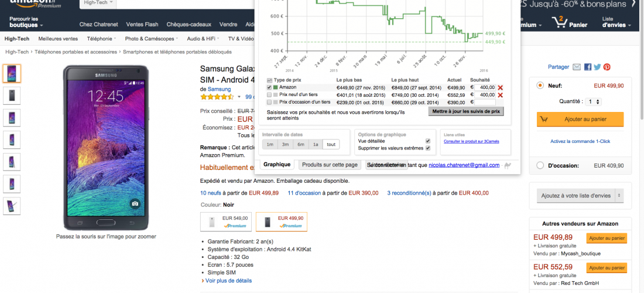
Task: Switch to Produits sur cette page tab
Action: pos(330,165)
